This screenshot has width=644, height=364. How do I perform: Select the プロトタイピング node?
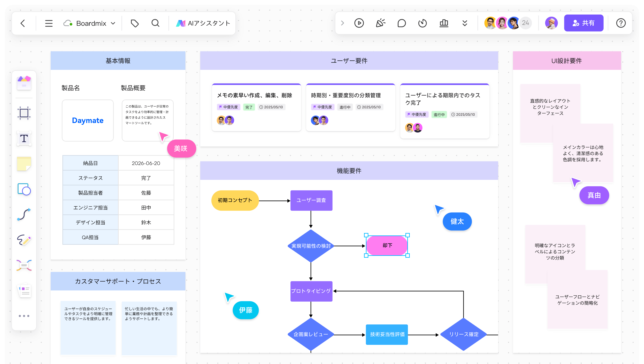(311, 291)
